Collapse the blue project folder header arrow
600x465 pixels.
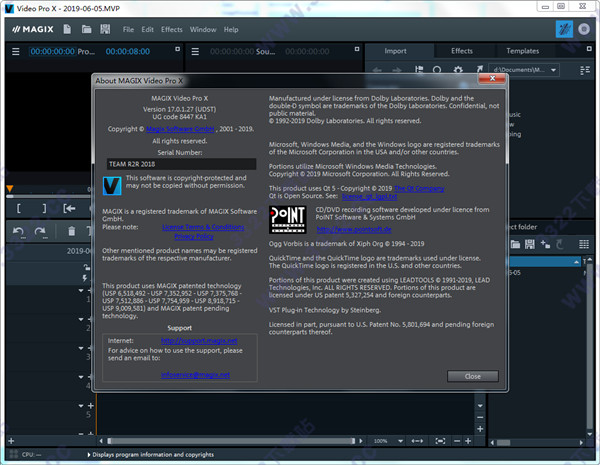pos(576,262)
